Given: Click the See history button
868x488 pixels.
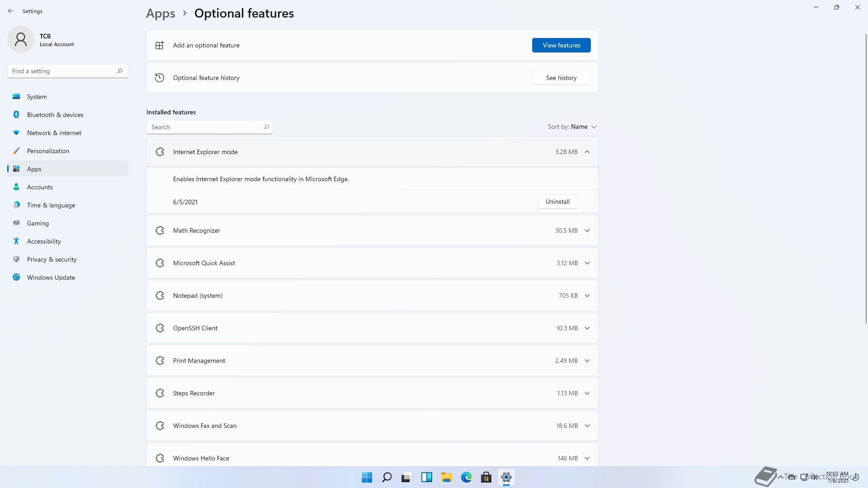Looking at the screenshot, I should click(x=561, y=78).
